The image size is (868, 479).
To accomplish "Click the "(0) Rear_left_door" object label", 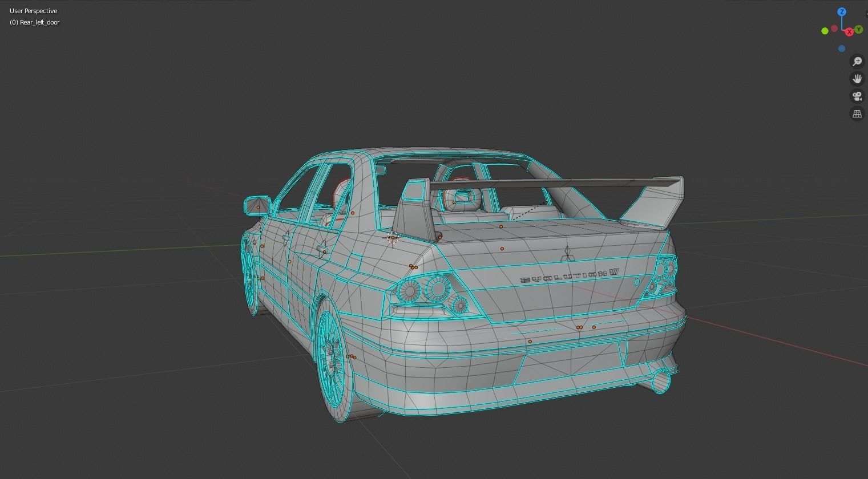I will point(34,22).
